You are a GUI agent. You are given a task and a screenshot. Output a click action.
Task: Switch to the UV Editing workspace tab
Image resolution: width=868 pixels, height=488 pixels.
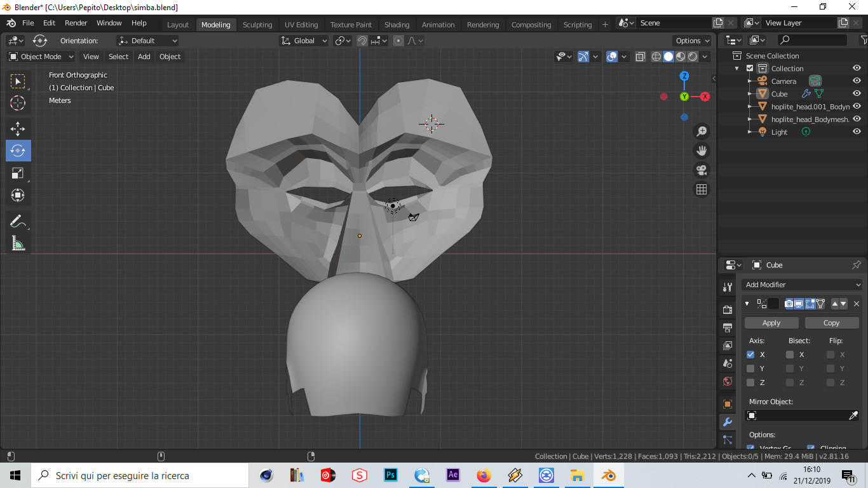(301, 25)
